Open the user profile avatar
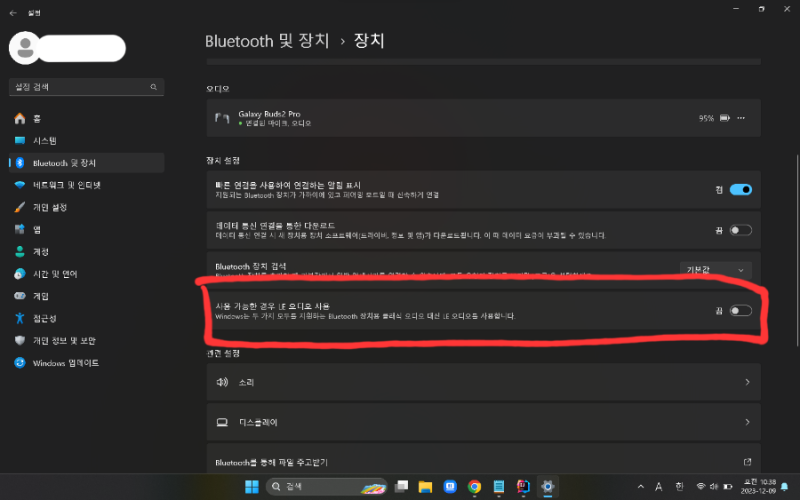The width and height of the screenshot is (800, 500). click(x=24, y=48)
